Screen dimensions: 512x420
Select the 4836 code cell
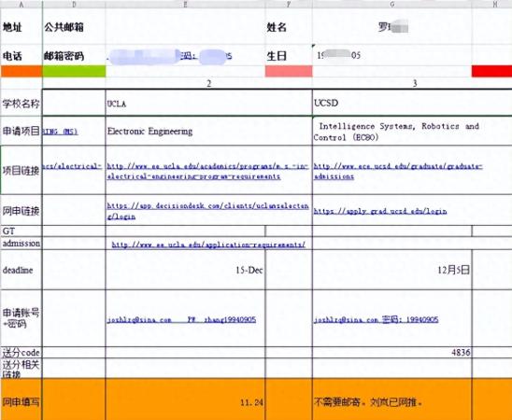391,353
